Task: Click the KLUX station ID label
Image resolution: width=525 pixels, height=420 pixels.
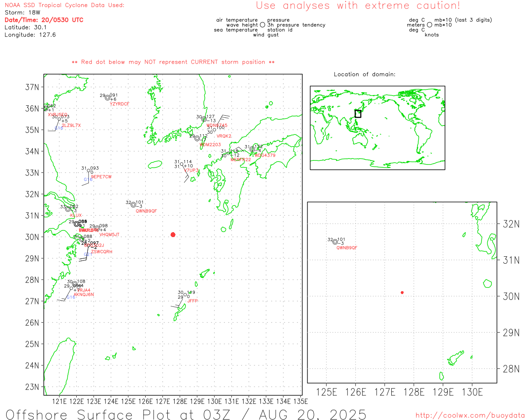Action: pyautogui.click(x=76, y=215)
